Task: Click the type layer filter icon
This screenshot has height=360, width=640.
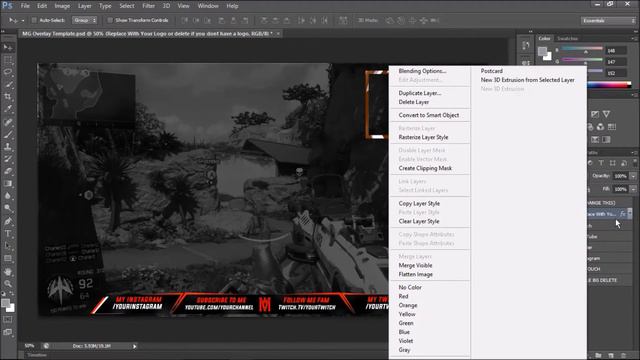Action: [601, 163]
